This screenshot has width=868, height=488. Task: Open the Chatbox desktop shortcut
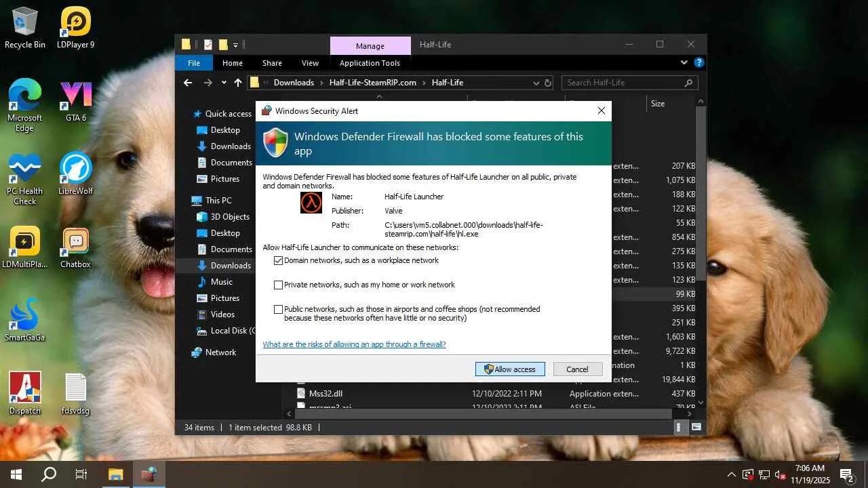(x=76, y=247)
